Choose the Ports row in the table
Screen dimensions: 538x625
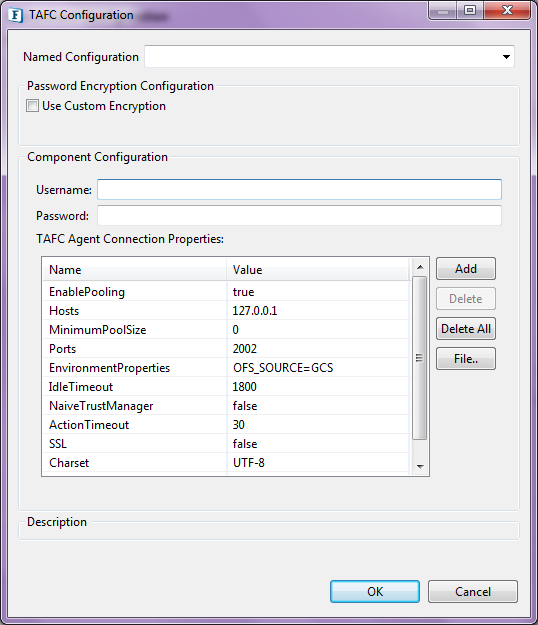tap(226, 348)
